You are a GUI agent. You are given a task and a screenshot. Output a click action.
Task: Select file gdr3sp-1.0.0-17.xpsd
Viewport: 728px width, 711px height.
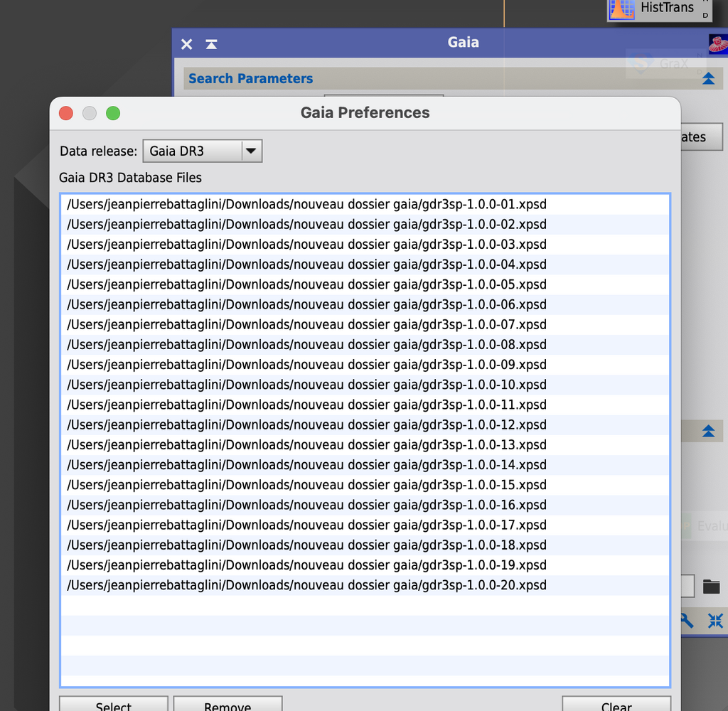pos(365,525)
